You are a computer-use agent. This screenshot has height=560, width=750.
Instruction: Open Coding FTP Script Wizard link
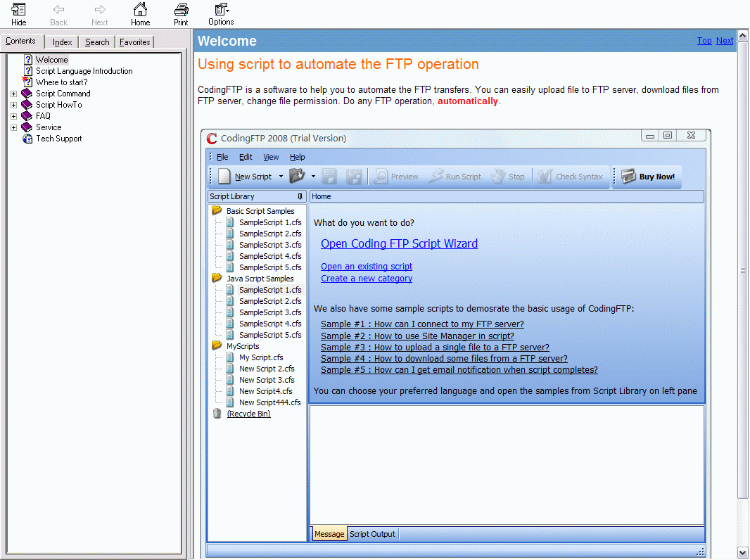point(399,243)
